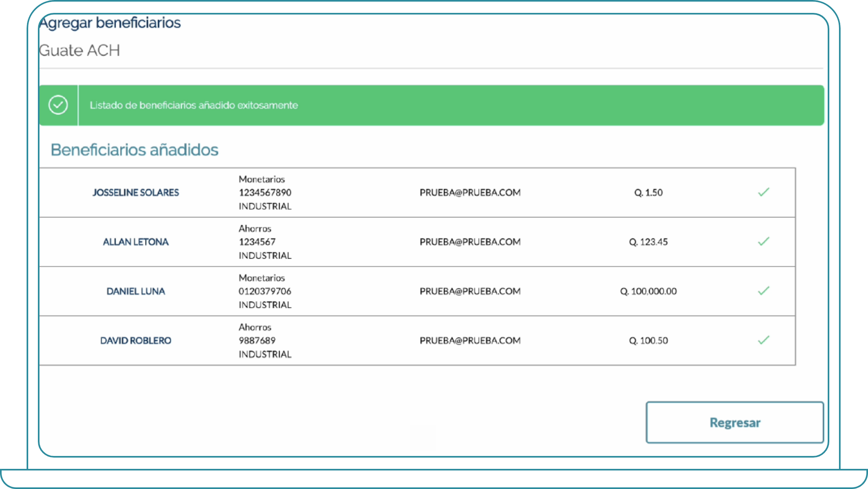The height and width of the screenshot is (489, 868).
Task: Click INDUSTRIAL bank name in DAVID ROBLERO row
Action: [265, 354]
